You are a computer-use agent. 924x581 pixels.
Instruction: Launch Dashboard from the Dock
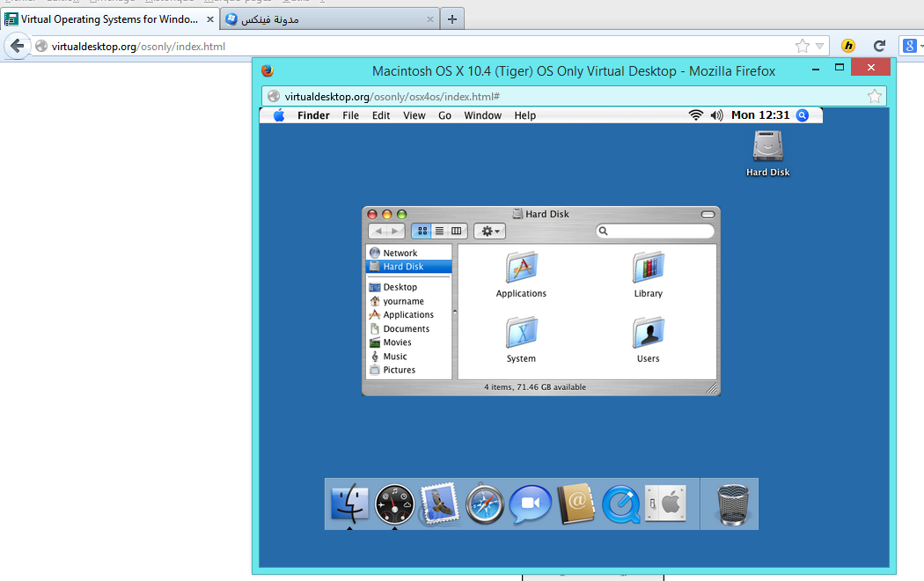point(394,504)
